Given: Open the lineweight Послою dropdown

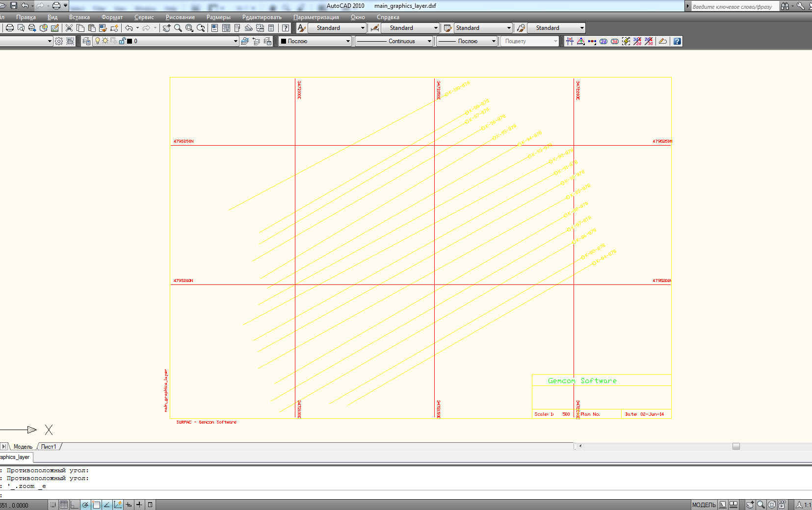Looking at the screenshot, I should click(467, 41).
